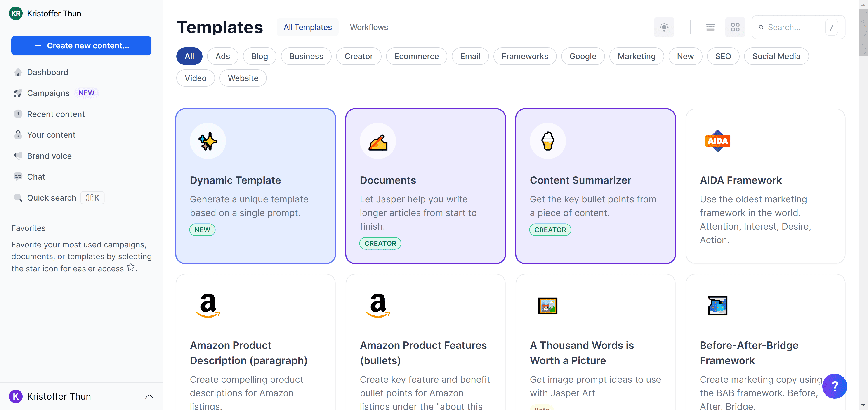Click the search magnifier icon in the search box
Viewport: 868px width, 410px height.
761,27
